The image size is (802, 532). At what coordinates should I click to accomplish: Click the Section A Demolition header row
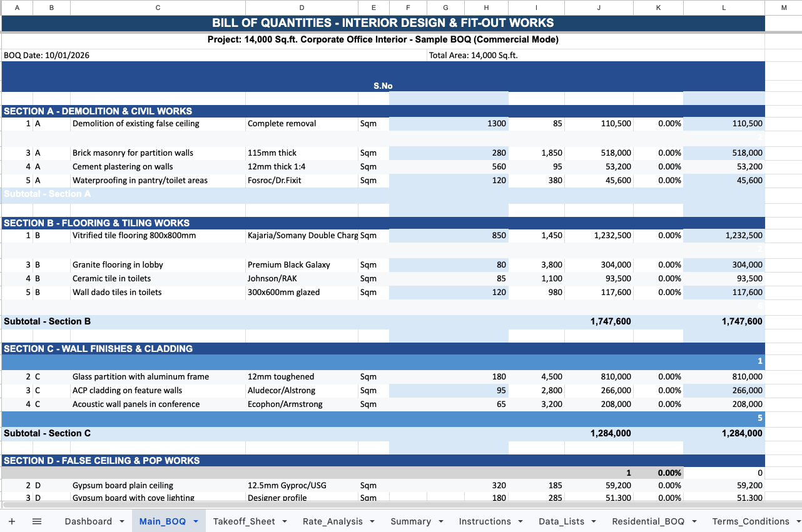tap(98, 111)
